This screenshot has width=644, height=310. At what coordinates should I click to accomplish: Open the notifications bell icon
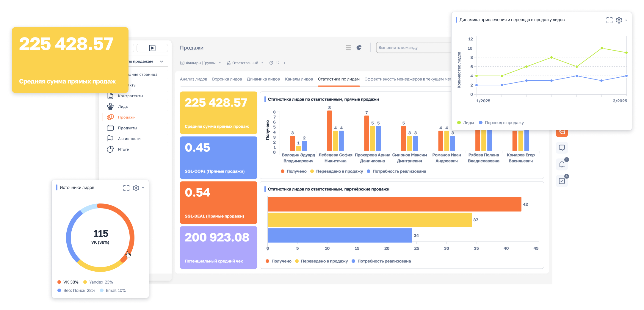(x=562, y=164)
